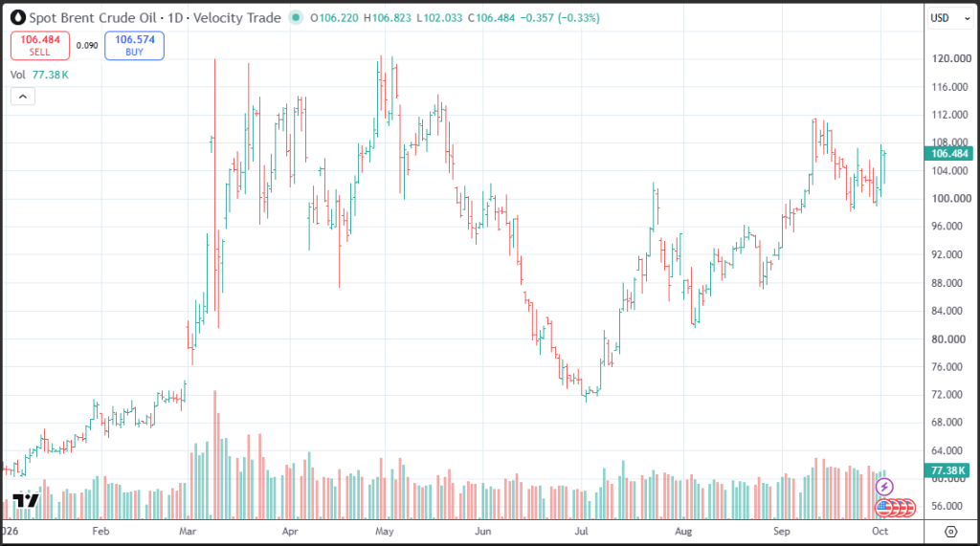Viewport: 980px width, 546px height.
Task: Click the May label on time axis
Action: 385,532
